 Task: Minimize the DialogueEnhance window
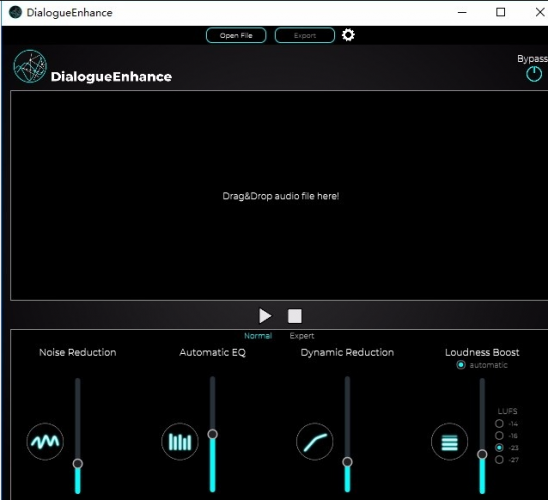pyautogui.click(x=462, y=12)
